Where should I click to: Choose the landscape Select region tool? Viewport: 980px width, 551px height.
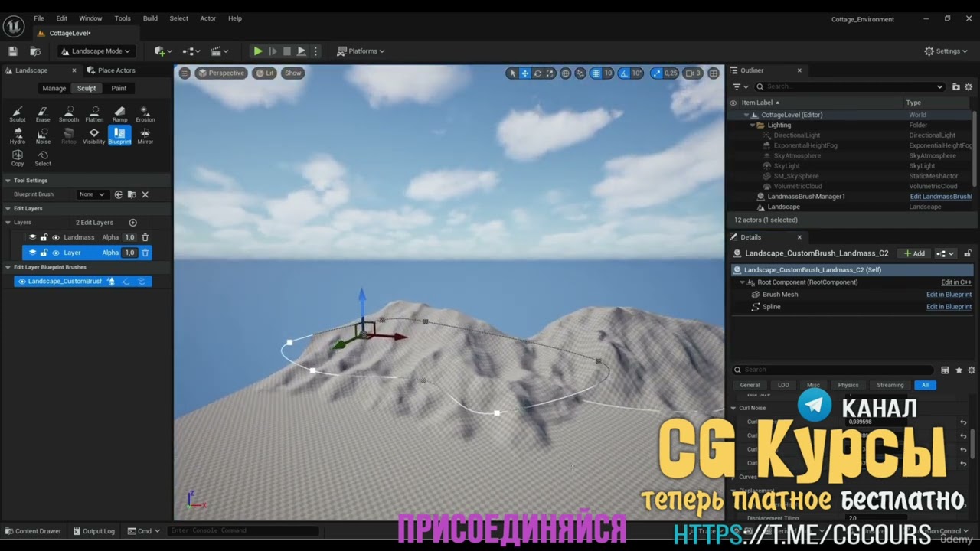pyautogui.click(x=43, y=158)
